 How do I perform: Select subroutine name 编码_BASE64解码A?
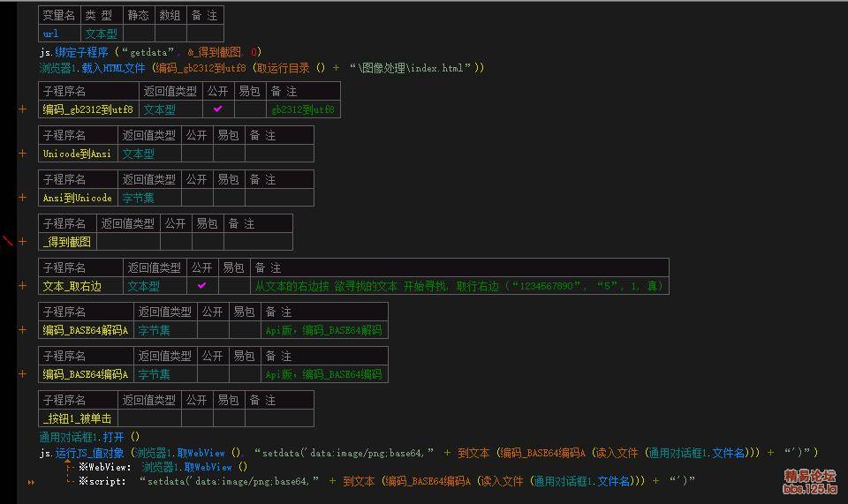tap(86, 330)
